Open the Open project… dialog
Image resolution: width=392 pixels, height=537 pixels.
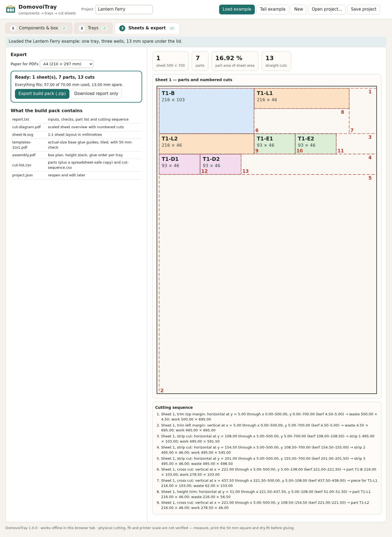coord(327,10)
